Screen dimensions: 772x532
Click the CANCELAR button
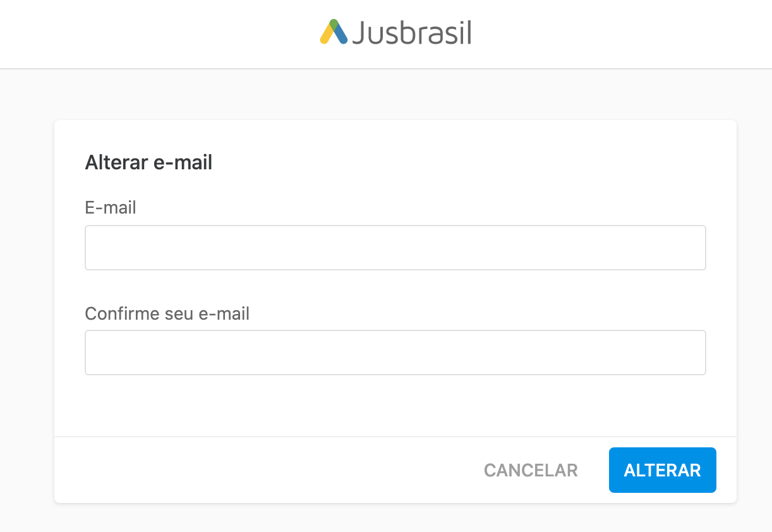click(x=531, y=470)
